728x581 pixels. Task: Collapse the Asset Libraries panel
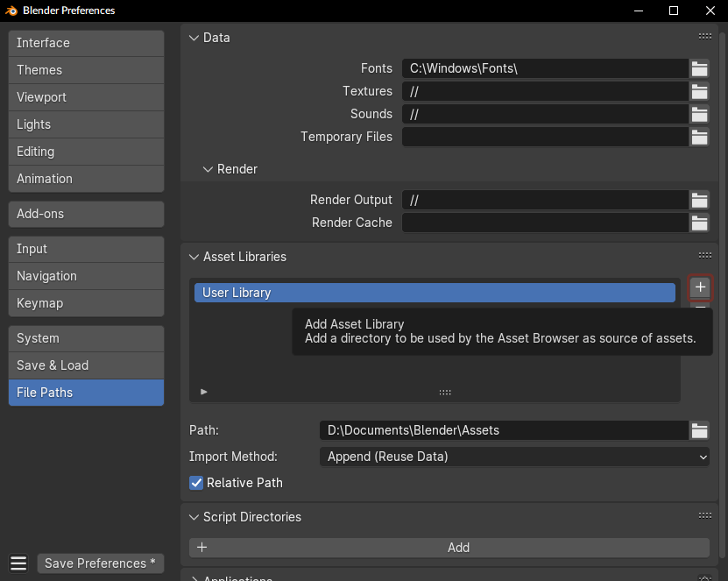(194, 257)
